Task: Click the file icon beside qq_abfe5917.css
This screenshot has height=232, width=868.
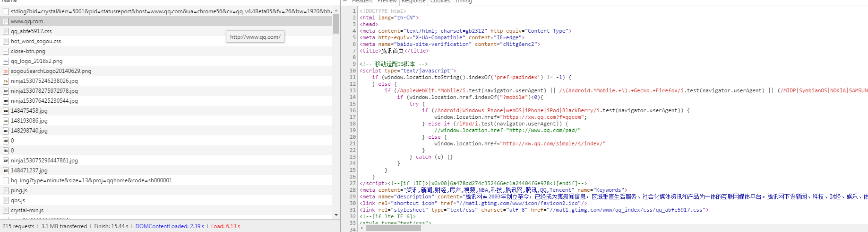Action: pos(6,31)
